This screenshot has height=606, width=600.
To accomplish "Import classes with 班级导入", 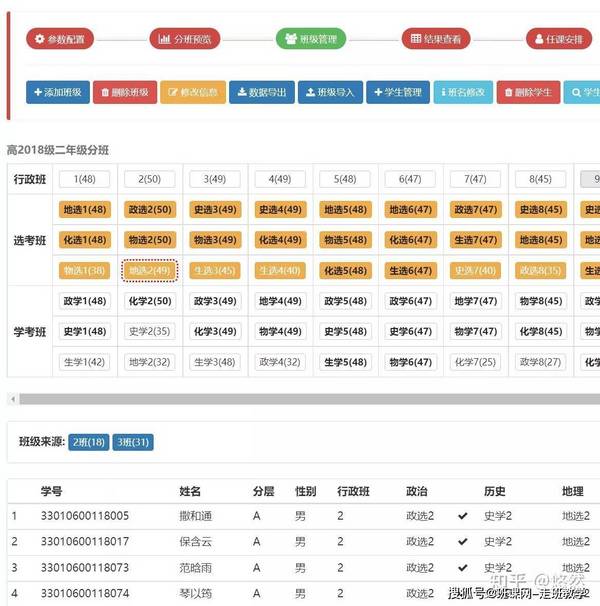I will [x=330, y=92].
